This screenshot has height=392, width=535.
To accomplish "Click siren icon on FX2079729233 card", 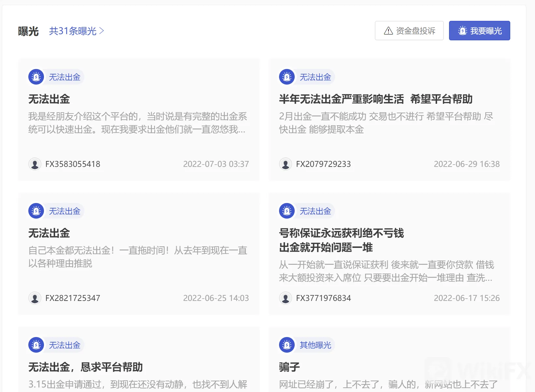I will pos(287,77).
